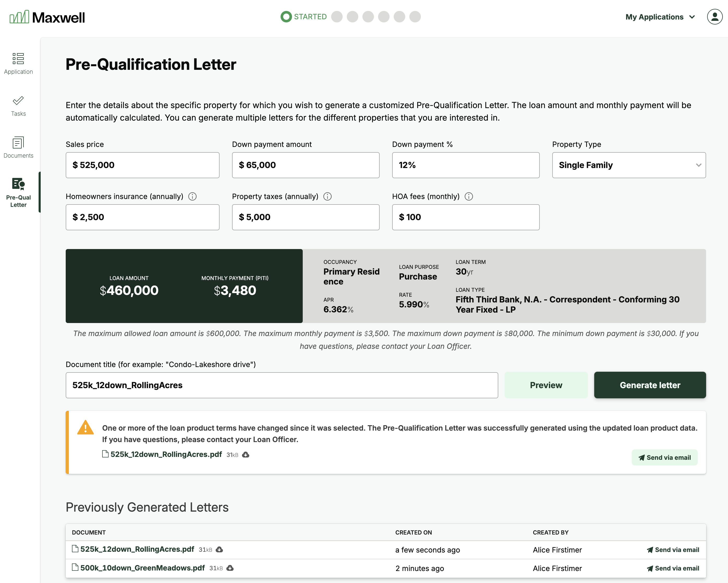Click property taxes info icon
The image size is (728, 583).
coord(327,196)
